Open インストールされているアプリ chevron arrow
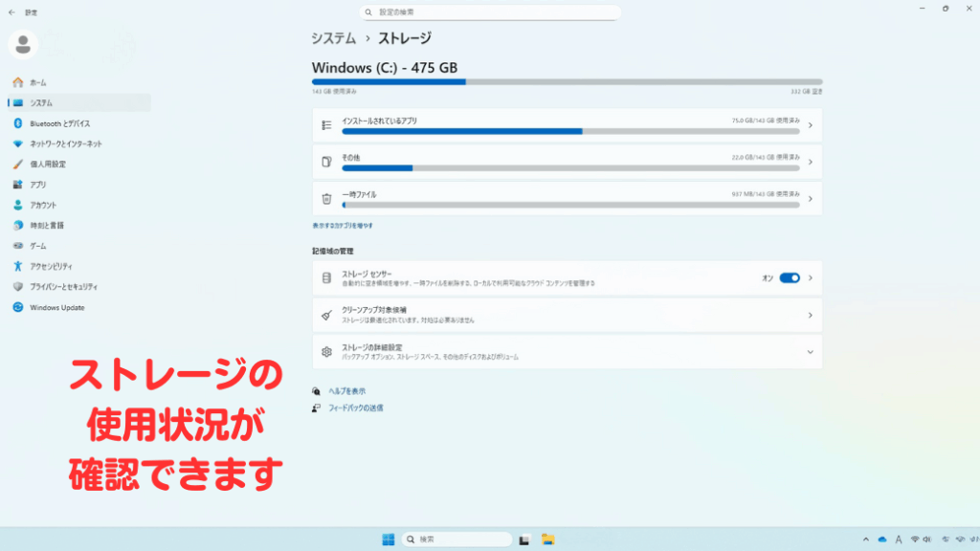Screen dimensions: 980x551 810,125
